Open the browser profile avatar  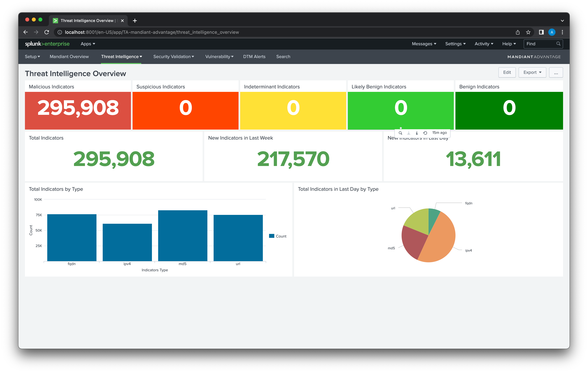click(552, 32)
